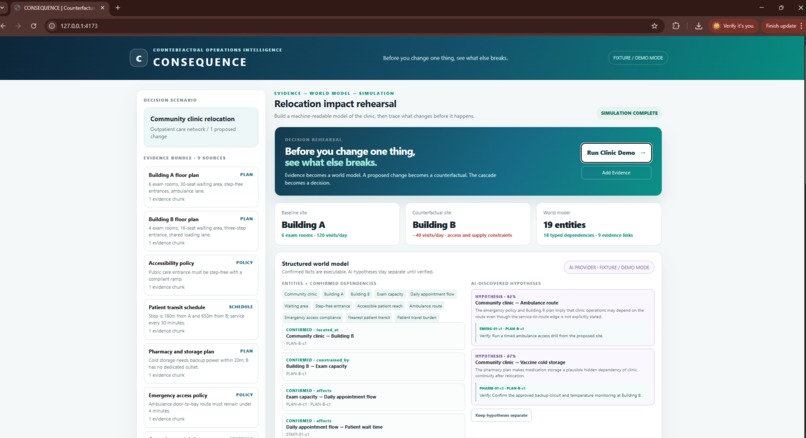Open the site information icon beside the URL

tap(52, 26)
